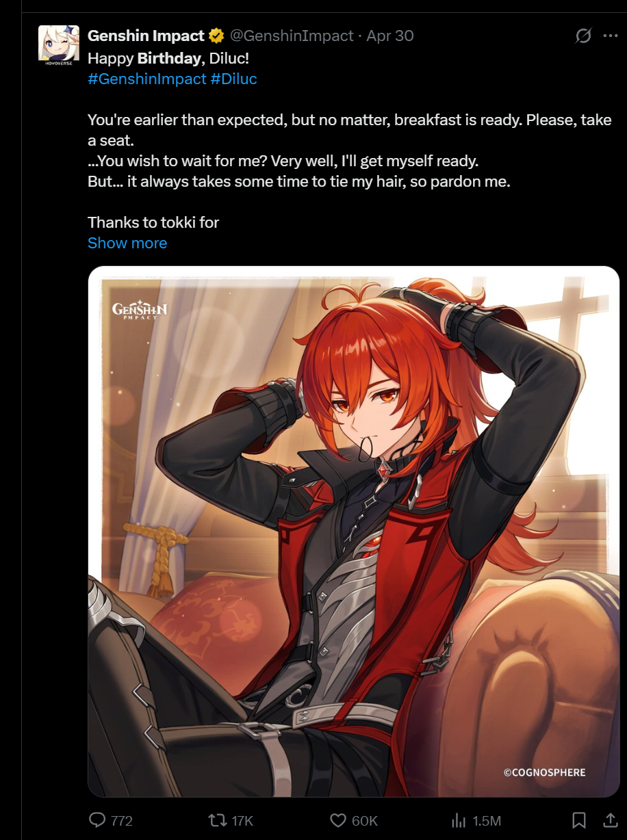The height and width of the screenshot is (840, 627).
Task: Follow the #Diluc hashtag
Action: pyautogui.click(x=233, y=79)
